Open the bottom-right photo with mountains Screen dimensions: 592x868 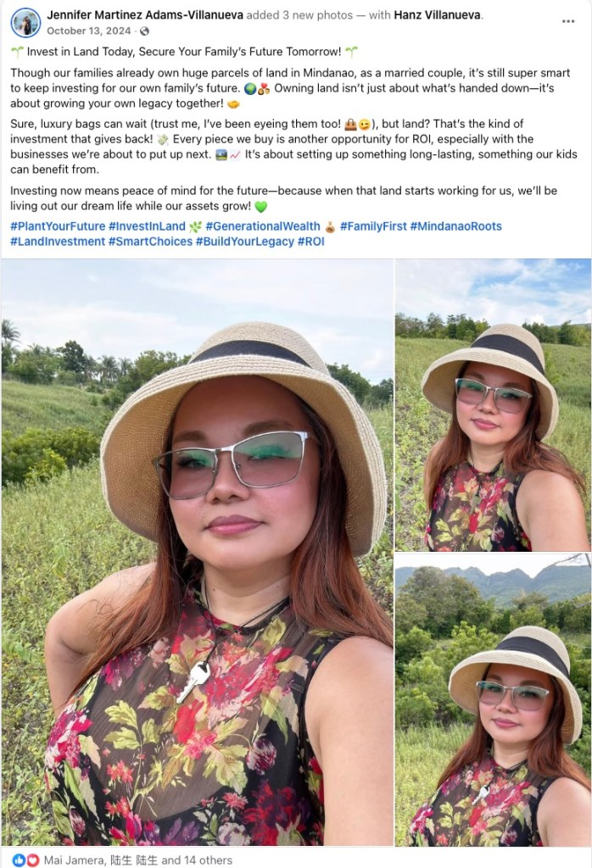(x=493, y=699)
